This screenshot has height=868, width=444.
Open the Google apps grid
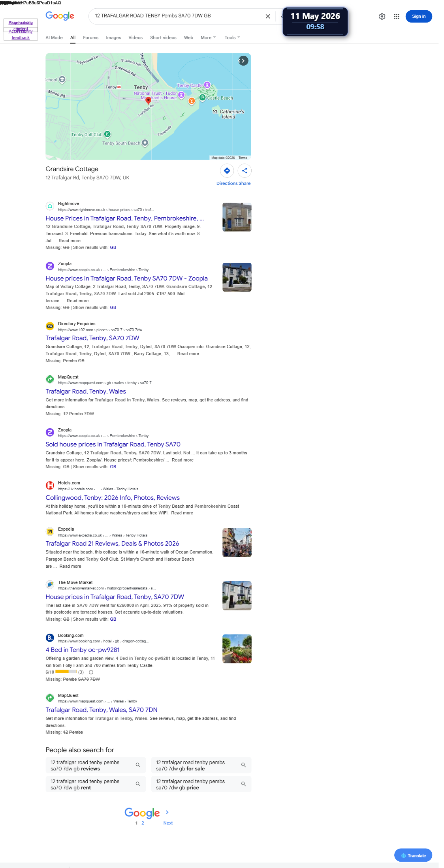tap(397, 17)
